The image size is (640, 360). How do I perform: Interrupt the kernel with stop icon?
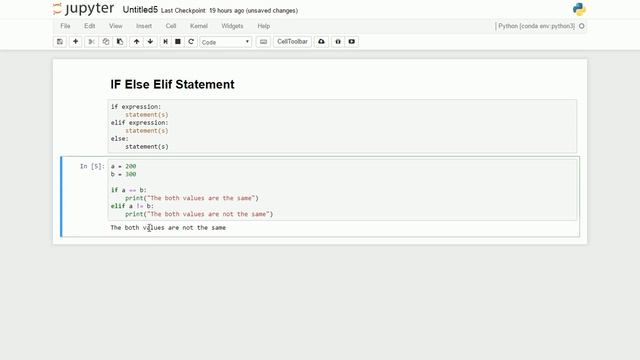[x=178, y=42]
